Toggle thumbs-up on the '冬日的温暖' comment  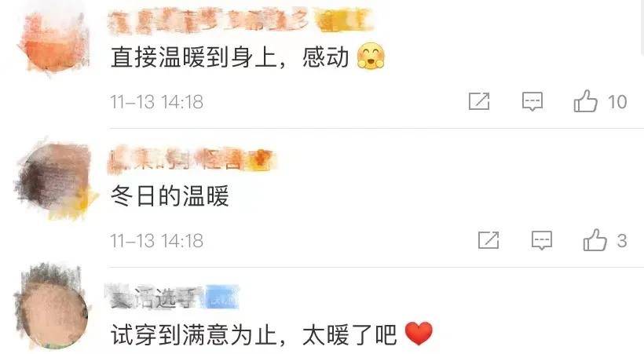[595, 240]
